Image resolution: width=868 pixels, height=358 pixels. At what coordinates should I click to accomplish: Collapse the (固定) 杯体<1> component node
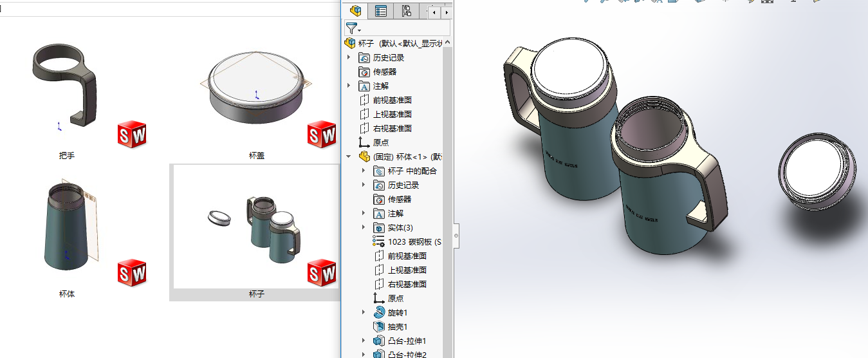[x=349, y=156]
